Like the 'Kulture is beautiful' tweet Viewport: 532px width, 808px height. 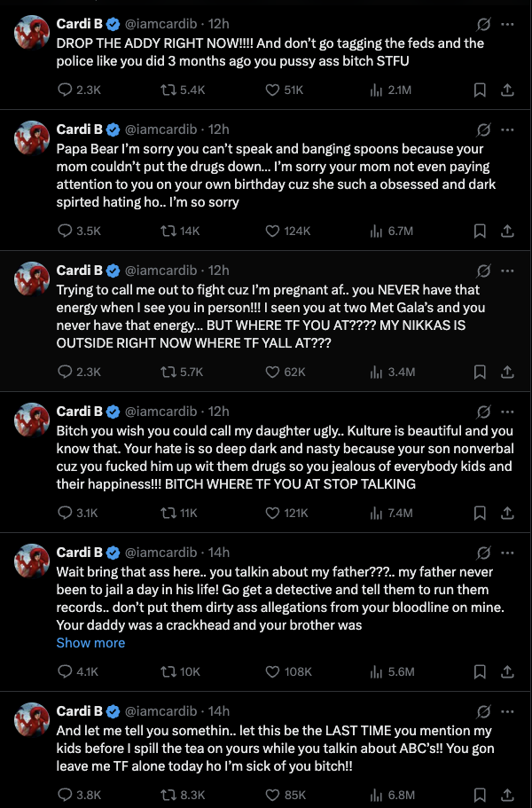tap(274, 513)
